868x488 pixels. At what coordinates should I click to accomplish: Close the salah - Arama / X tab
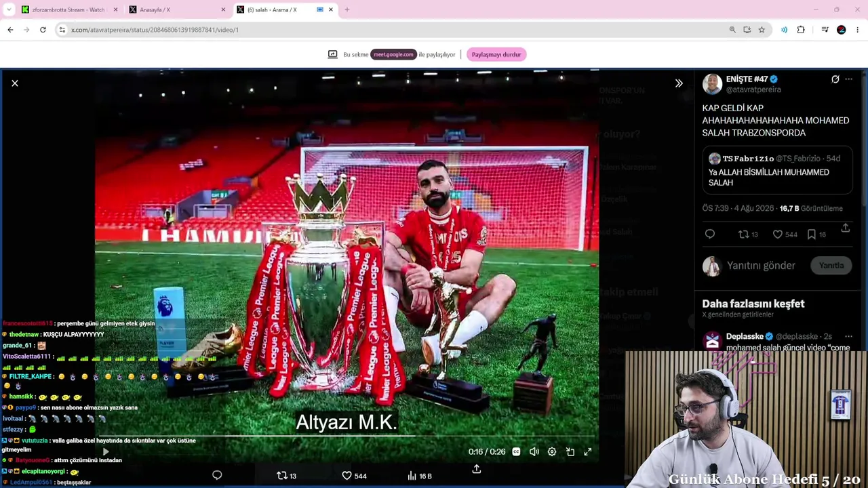pos(331,9)
